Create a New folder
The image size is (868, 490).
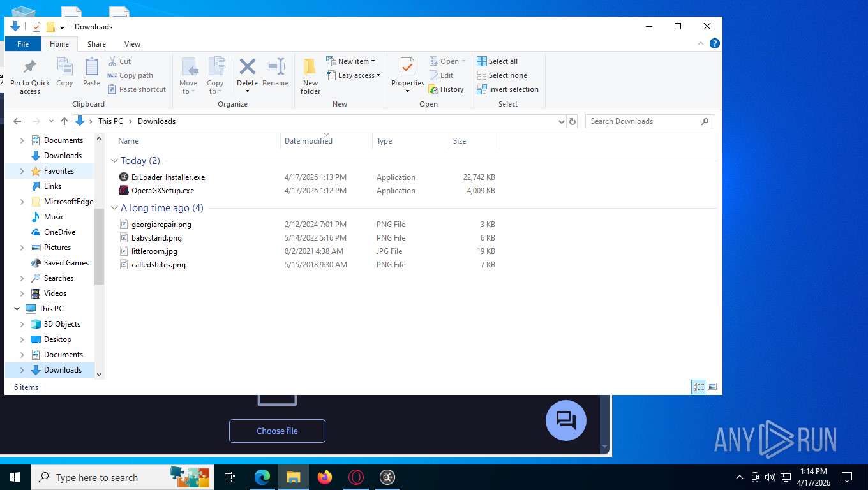pyautogui.click(x=310, y=76)
